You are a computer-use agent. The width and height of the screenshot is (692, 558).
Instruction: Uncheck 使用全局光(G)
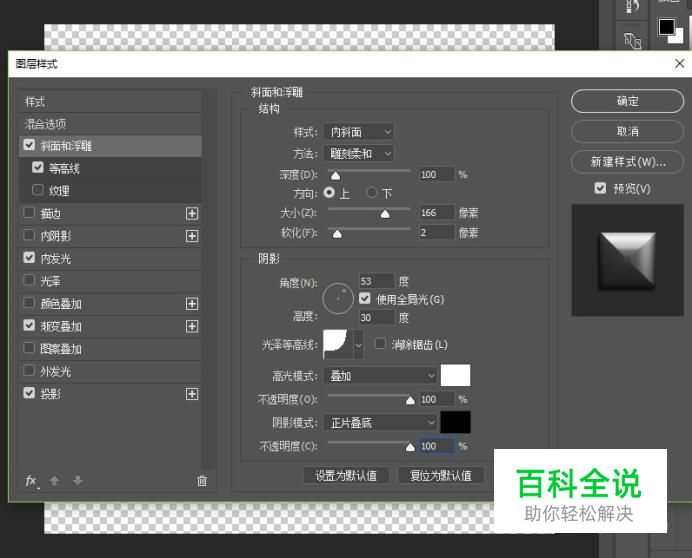pos(365,299)
